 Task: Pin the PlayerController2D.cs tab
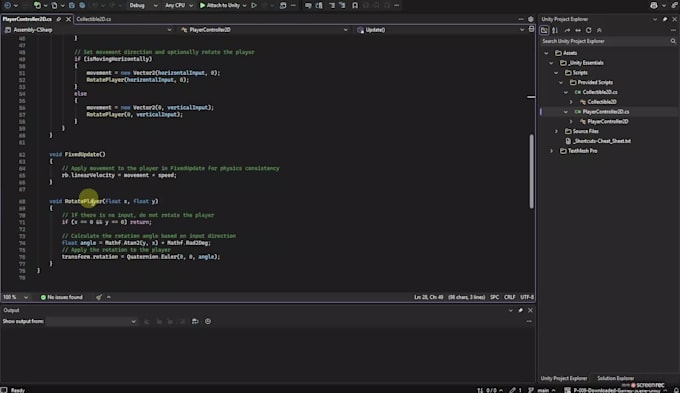coord(59,19)
